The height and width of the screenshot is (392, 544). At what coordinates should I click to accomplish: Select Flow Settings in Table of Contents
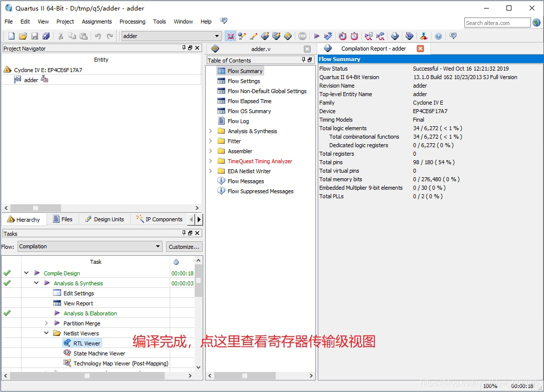tap(244, 81)
